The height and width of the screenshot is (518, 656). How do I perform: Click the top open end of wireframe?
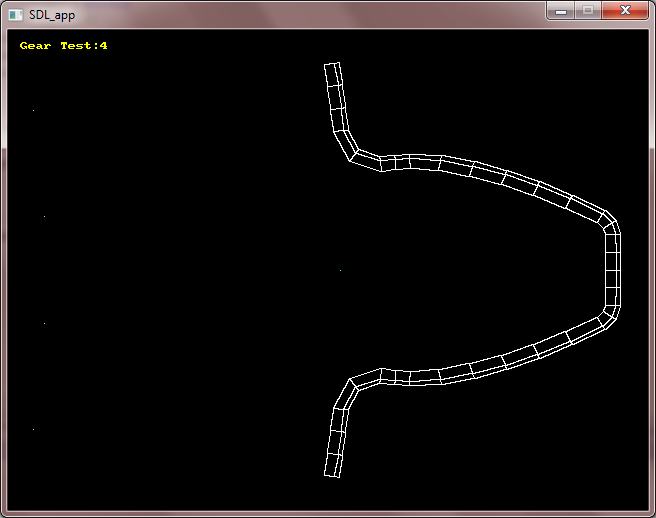[332, 67]
